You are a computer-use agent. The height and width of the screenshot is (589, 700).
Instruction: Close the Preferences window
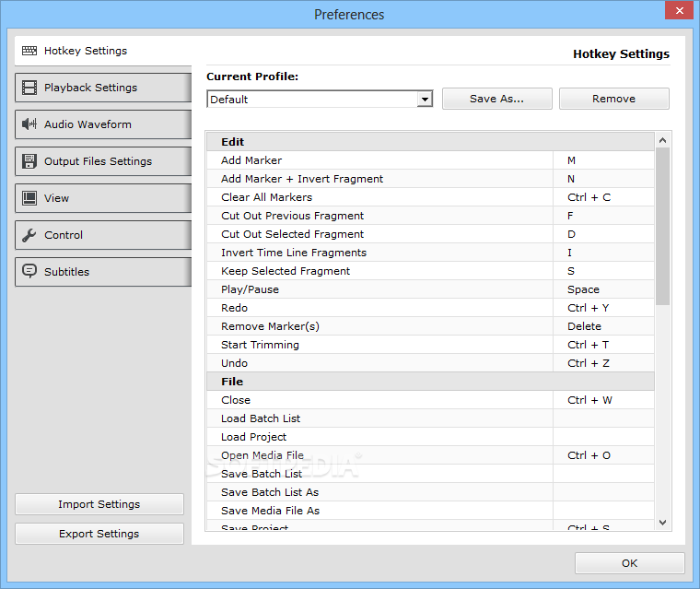coord(679,10)
